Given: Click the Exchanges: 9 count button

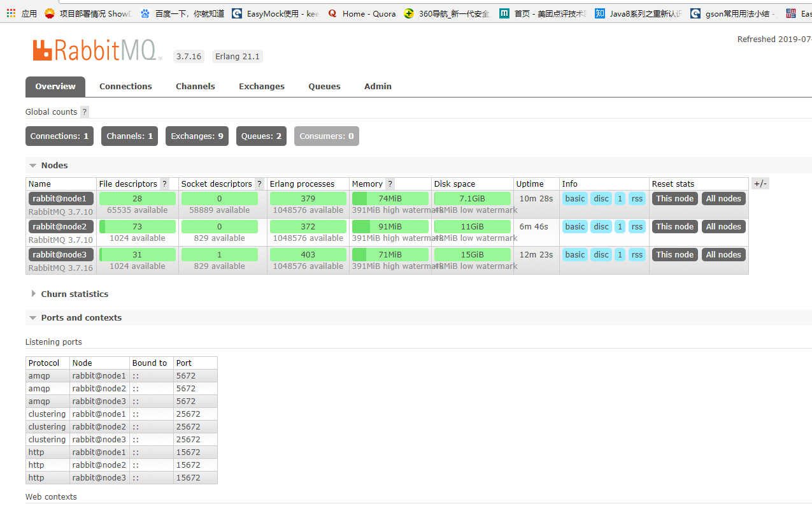Looking at the screenshot, I should [197, 136].
